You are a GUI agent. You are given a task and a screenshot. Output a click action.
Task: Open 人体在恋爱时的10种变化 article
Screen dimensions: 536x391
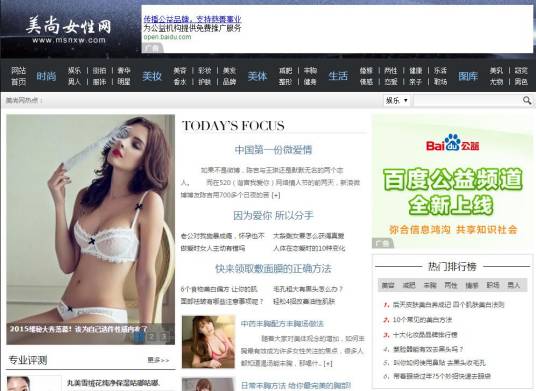(x=309, y=248)
